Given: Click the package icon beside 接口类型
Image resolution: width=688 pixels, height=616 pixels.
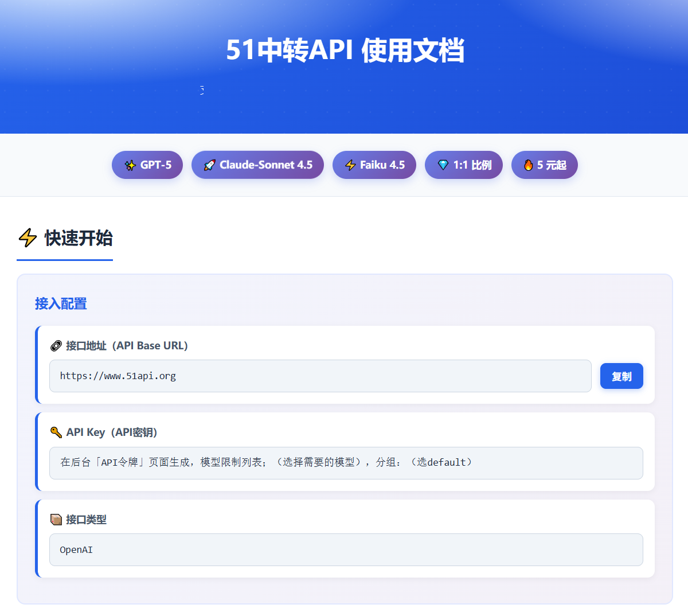Looking at the screenshot, I should (56, 520).
